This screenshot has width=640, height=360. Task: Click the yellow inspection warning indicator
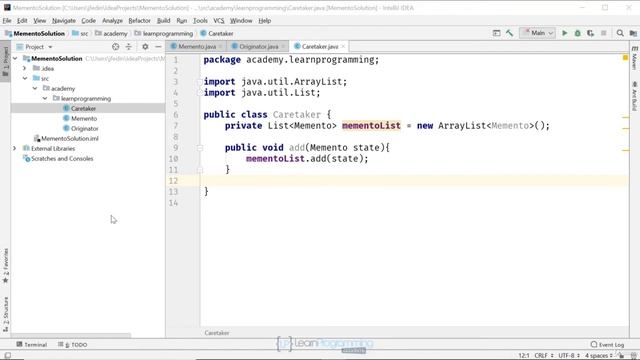point(625,58)
